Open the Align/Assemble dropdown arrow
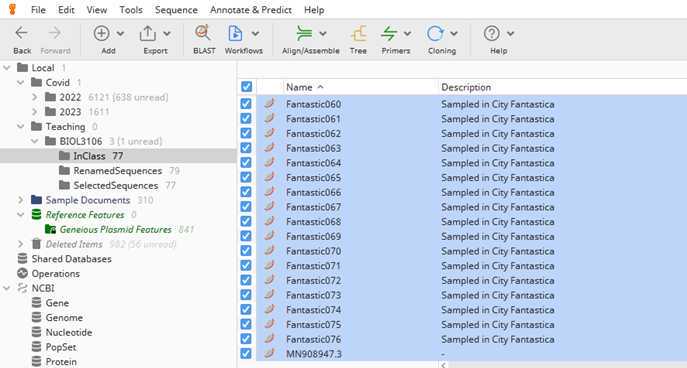Image resolution: width=687 pixels, height=368 pixels. (x=323, y=33)
